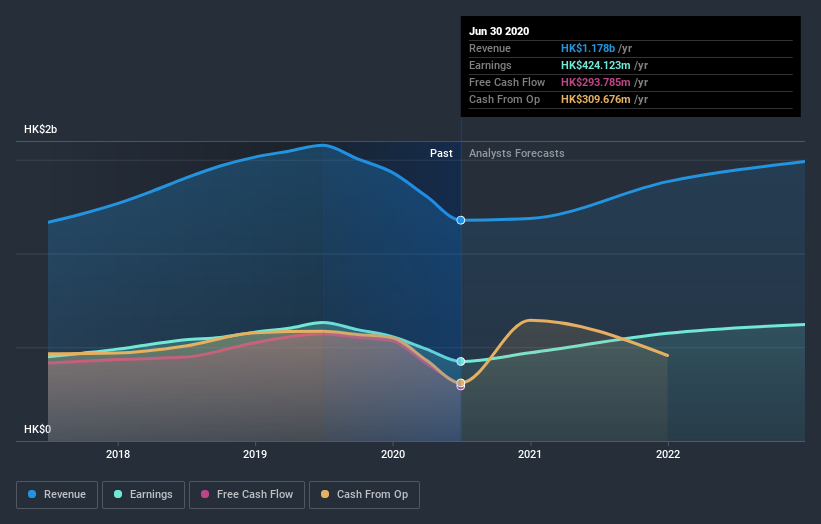Toggle the Earnings legend button

coord(143,495)
